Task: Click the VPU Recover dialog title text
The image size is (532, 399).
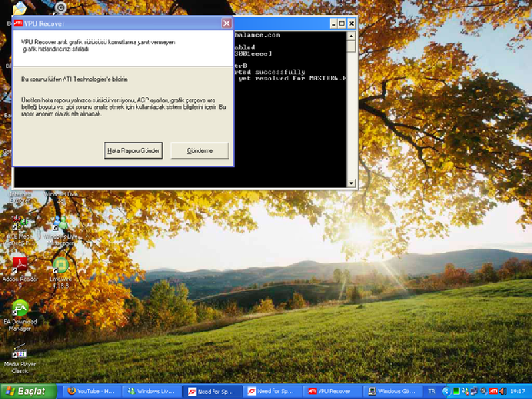Action: (44, 23)
